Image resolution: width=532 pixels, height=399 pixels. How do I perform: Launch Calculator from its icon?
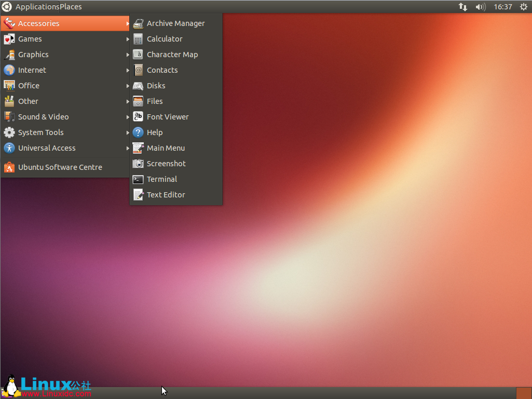pos(138,39)
